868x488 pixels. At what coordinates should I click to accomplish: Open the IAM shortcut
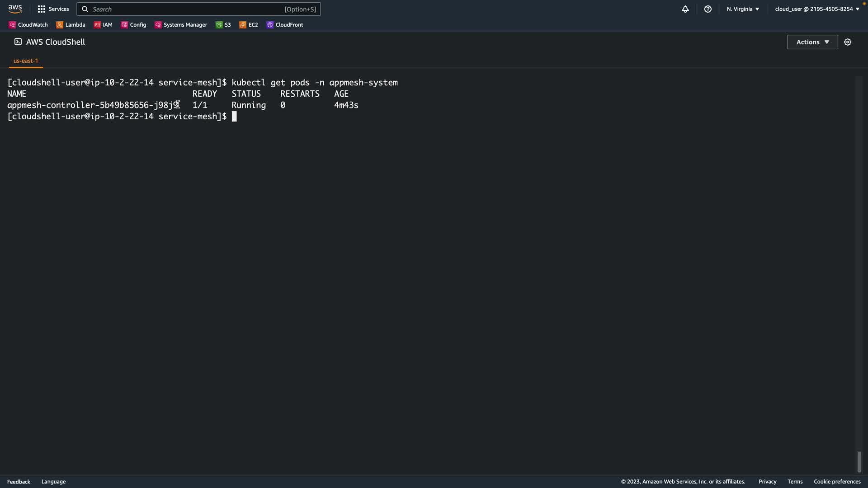coord(103,25)
